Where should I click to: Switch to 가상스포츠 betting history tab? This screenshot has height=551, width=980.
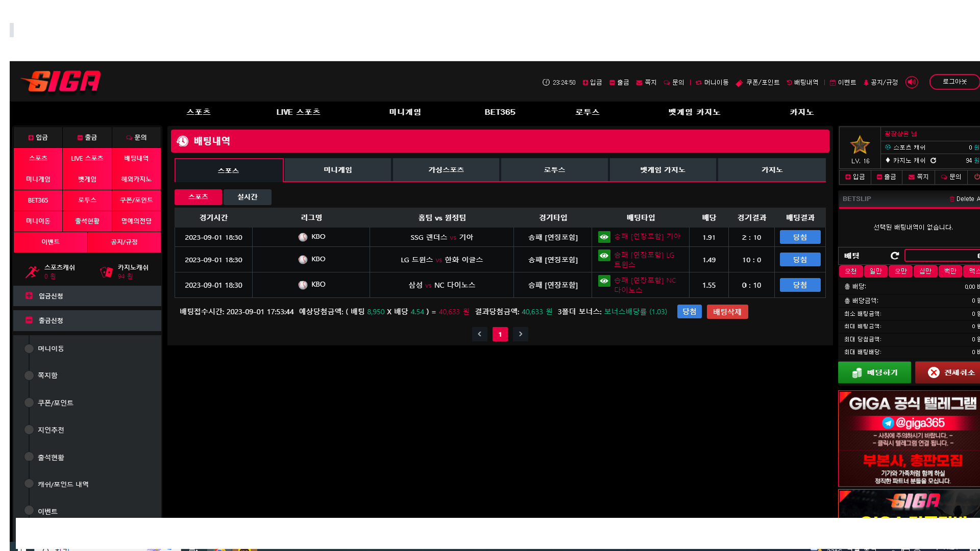pos(446,170)
